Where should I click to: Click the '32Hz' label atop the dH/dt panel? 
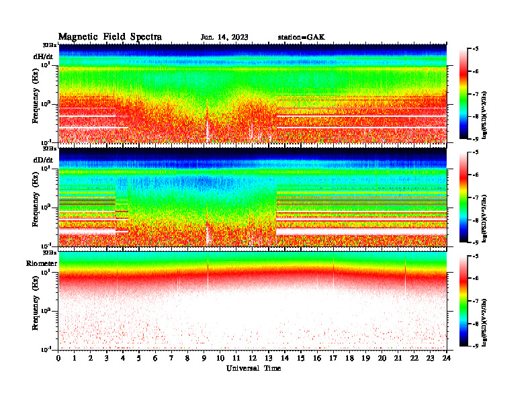[50, 45]
